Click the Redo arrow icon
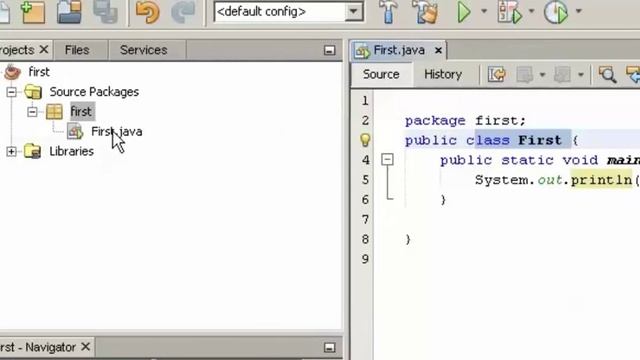This screenshot has width=640, height=360. [x=182, y=12]
